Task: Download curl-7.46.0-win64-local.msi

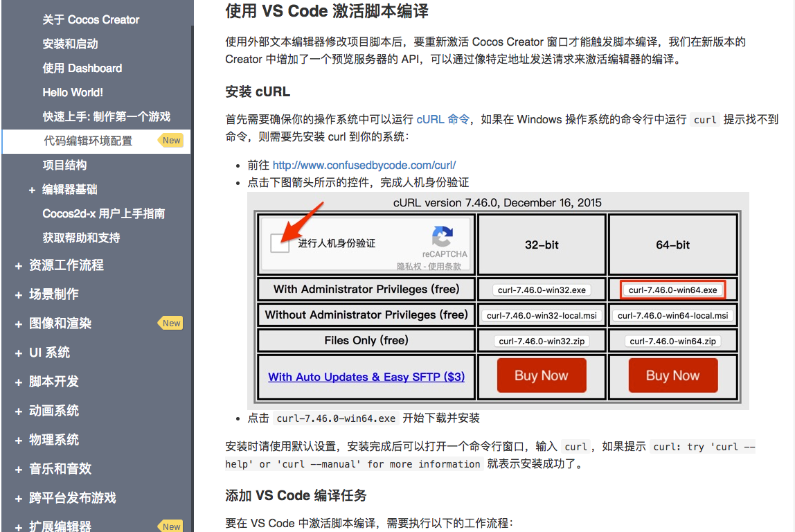Action: 673,315
